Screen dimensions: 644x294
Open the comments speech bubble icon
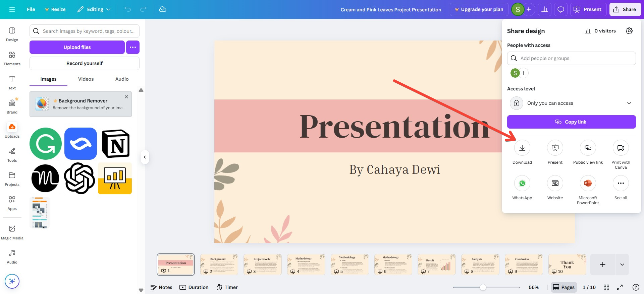(560, 9)
